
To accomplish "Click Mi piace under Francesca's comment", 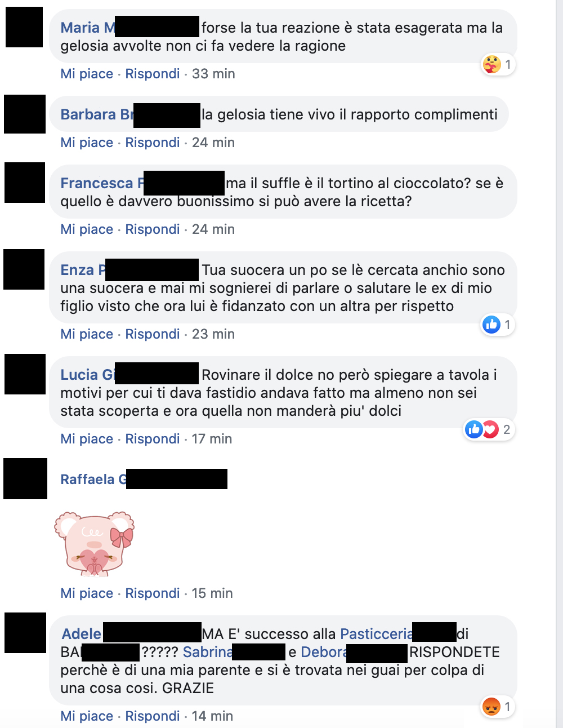I will pyautogui.click(x=87, y=229).
